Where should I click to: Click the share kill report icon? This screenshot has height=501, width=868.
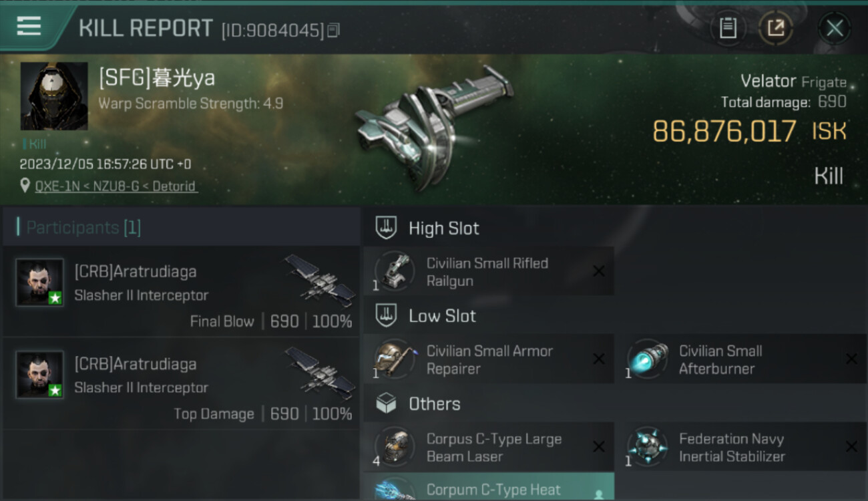(x=776, y=28)
